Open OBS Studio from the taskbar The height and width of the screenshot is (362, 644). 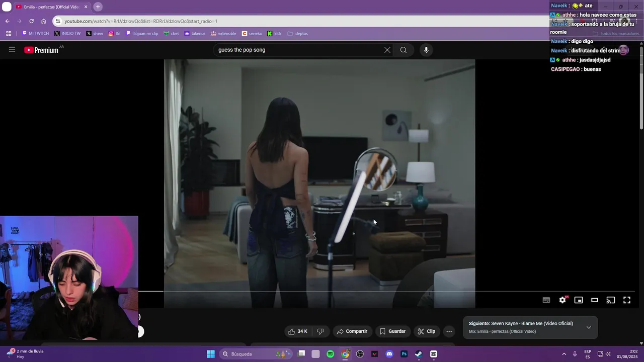point(360,354)
